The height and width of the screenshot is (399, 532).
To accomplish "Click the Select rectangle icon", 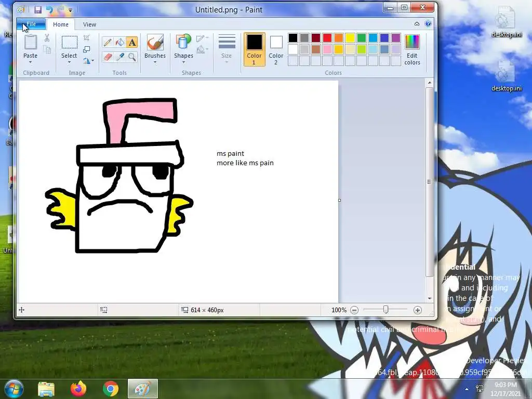I will tap(69, 43).
